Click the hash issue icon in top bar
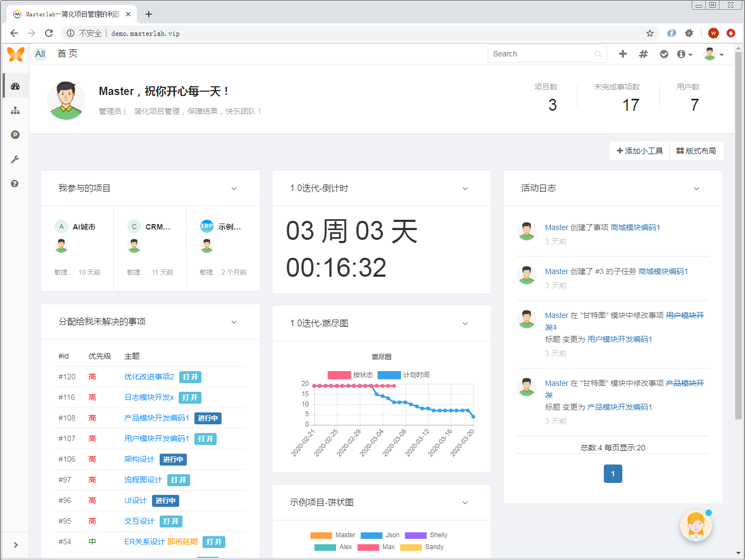Viewport: 745px width, 560px height. (643, 54)
